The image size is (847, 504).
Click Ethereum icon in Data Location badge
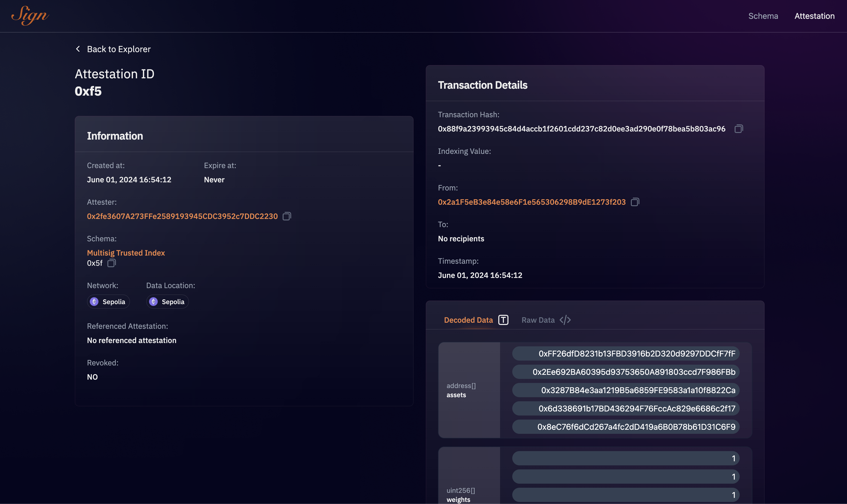click(154, 302)
